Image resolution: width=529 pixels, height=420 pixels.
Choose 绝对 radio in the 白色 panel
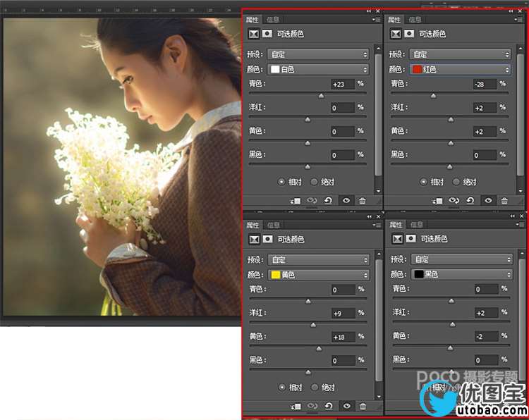click(x=314, y=182)
